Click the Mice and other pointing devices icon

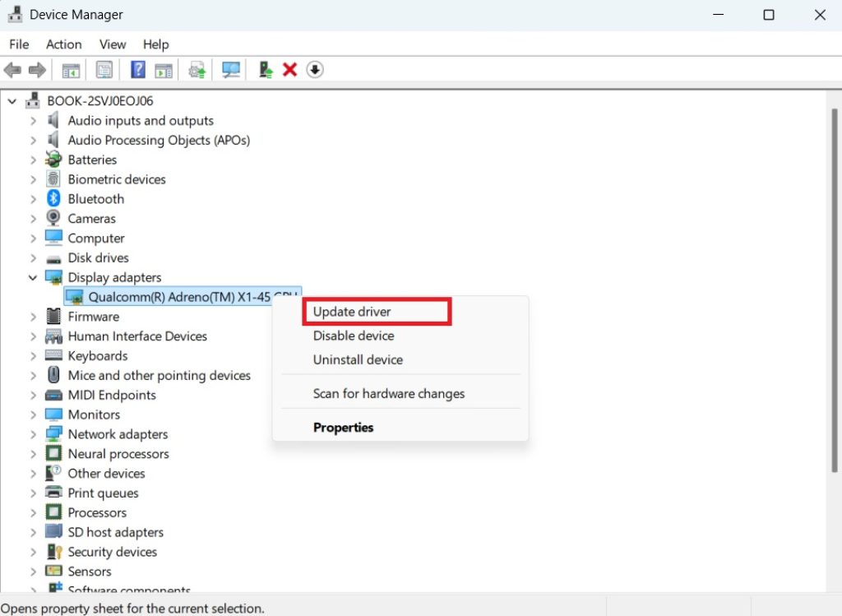point(53,374)
